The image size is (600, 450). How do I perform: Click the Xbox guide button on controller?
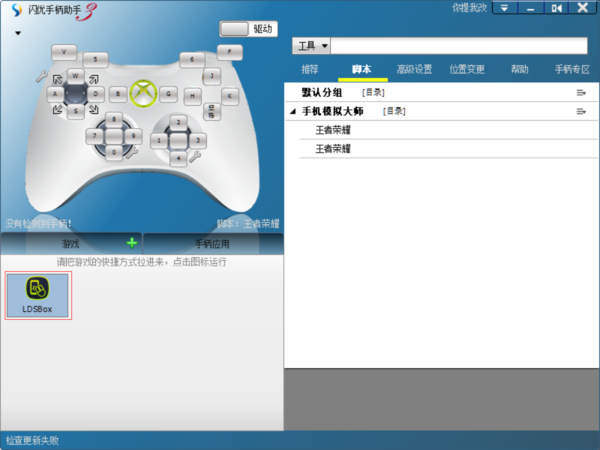(x=144, y=92)
